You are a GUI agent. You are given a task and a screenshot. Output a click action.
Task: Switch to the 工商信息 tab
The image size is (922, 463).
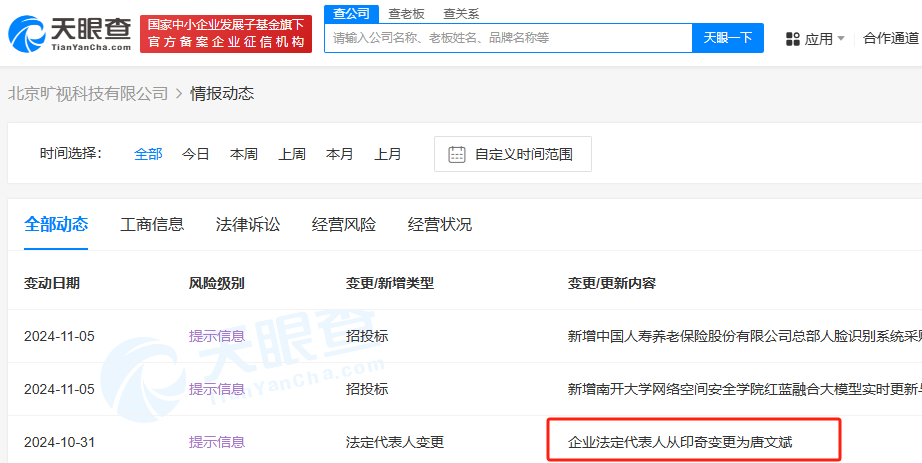point(152,224)
